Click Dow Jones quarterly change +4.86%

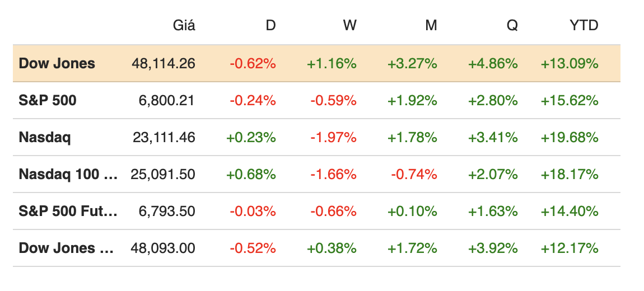[493, 63]
